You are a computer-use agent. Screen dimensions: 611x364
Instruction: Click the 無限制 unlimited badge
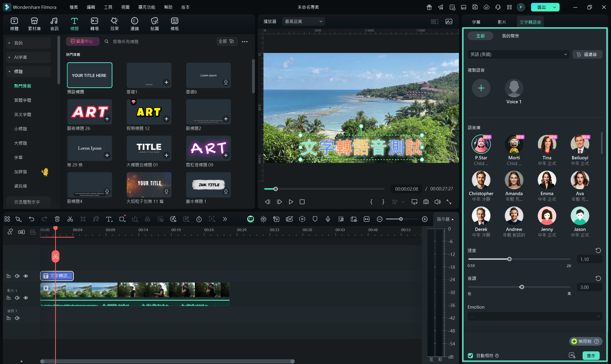[585, 341]
